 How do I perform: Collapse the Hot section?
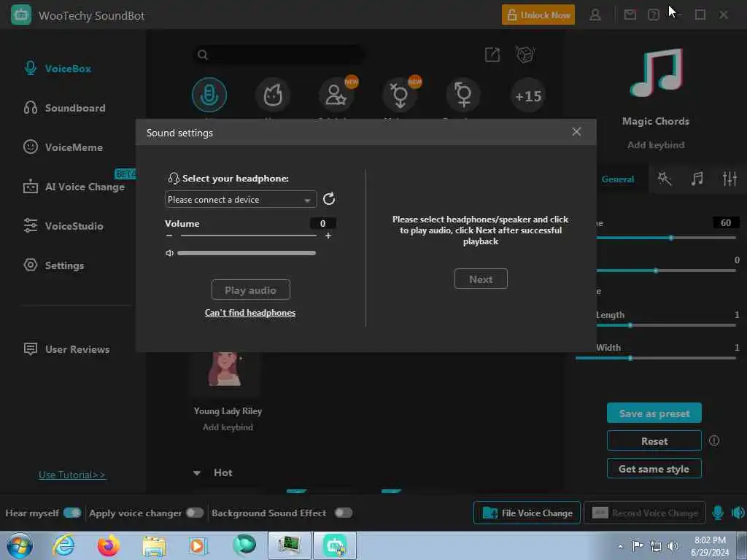pyautogui.click(x=197, y=472)
